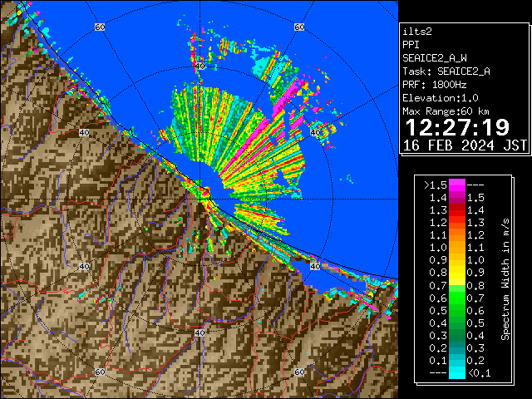This screenshot has width=532, height=399.
Task: Click the 40 ring label directly north of radar
Action: [199, 66]
